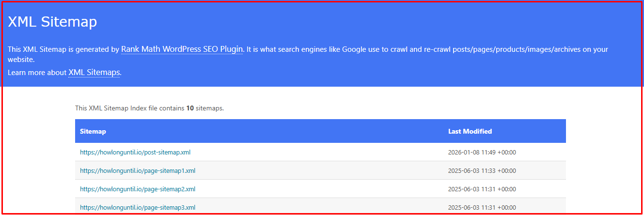The image size is (644, 215).
Task: Open the page-sitemap1.xml link
Action: click(138, 170)
